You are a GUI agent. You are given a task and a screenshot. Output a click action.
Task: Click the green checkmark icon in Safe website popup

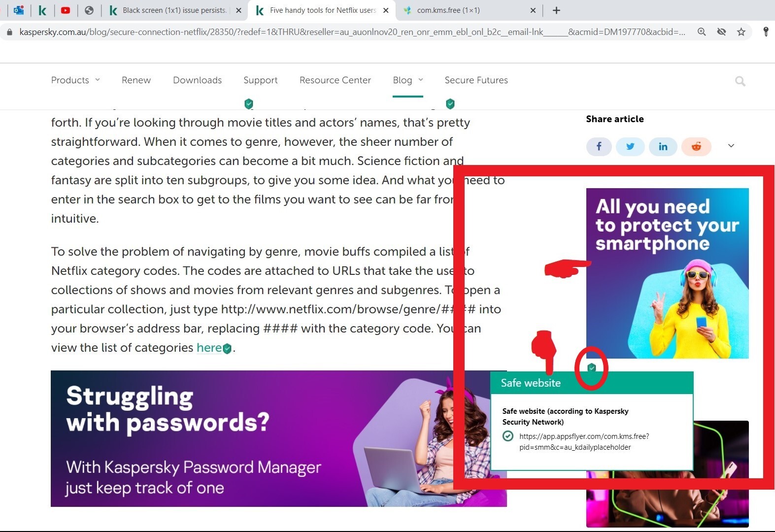[x=508, y=436]
